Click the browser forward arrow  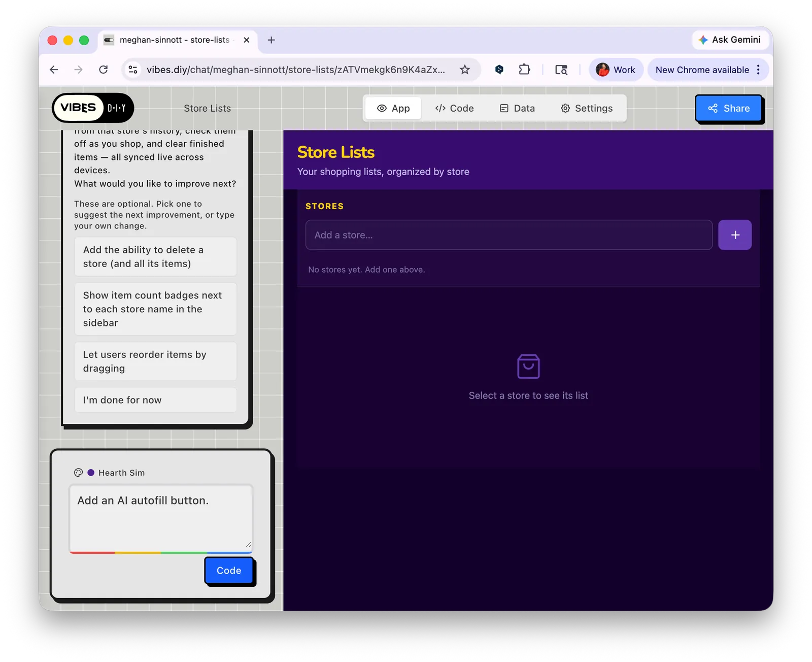click(78, 70)
